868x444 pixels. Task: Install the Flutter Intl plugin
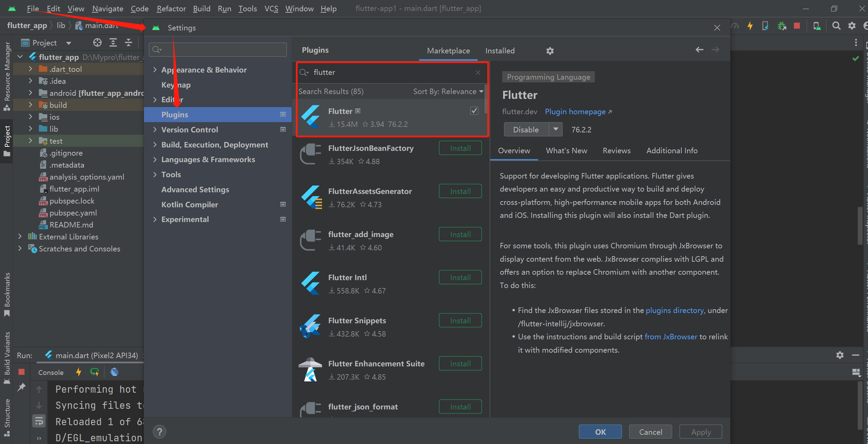click(460, 277)
